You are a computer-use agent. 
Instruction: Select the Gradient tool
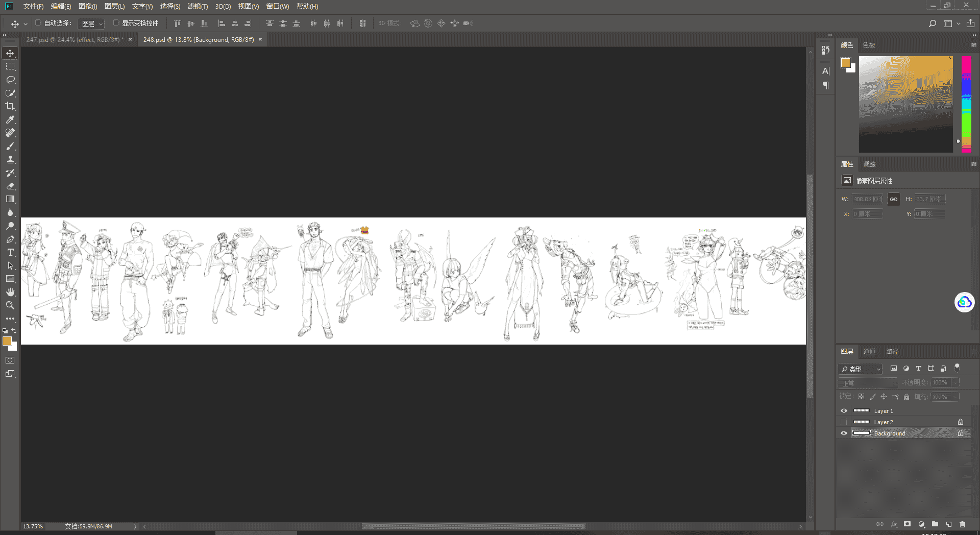10,199
